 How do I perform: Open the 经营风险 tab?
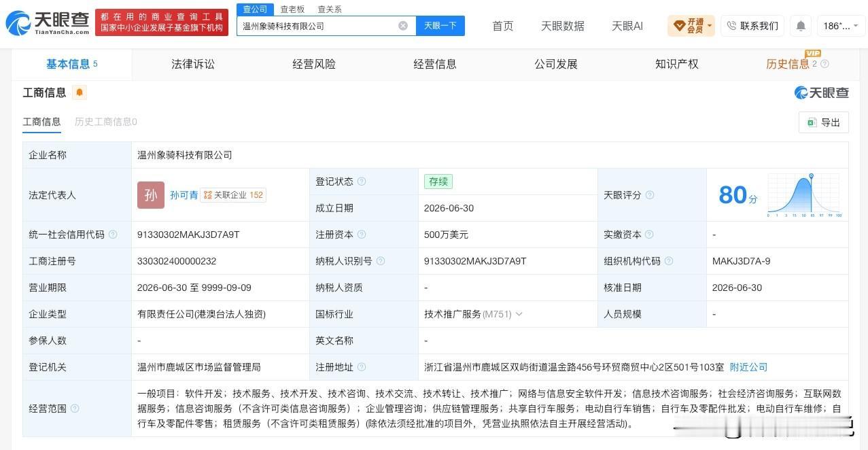pyautogui.click(x=314, y=64)
